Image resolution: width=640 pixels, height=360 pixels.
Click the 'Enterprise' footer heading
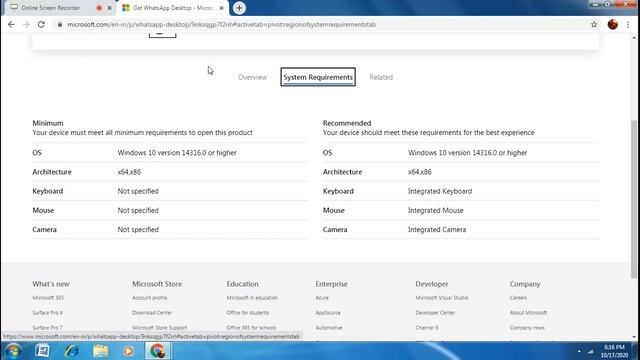331,284
